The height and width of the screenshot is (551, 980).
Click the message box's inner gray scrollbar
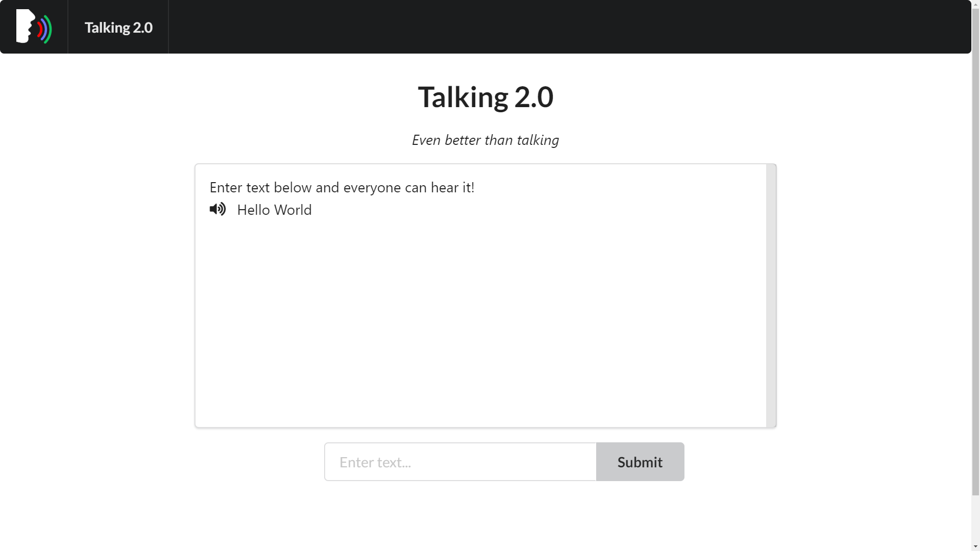[771, 295]
